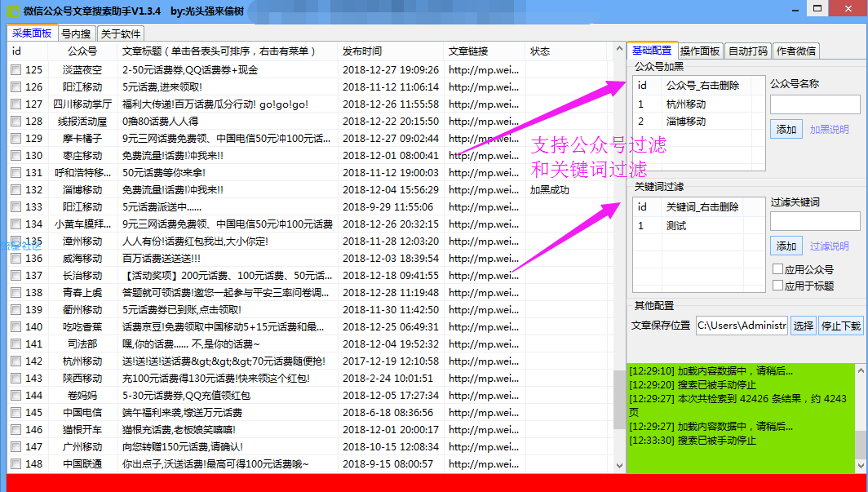Image resolution: width=868 pixels, height=492 pixels.
Task: Click log panel scrollbar up arrow
Action: (x=860, y=370)
